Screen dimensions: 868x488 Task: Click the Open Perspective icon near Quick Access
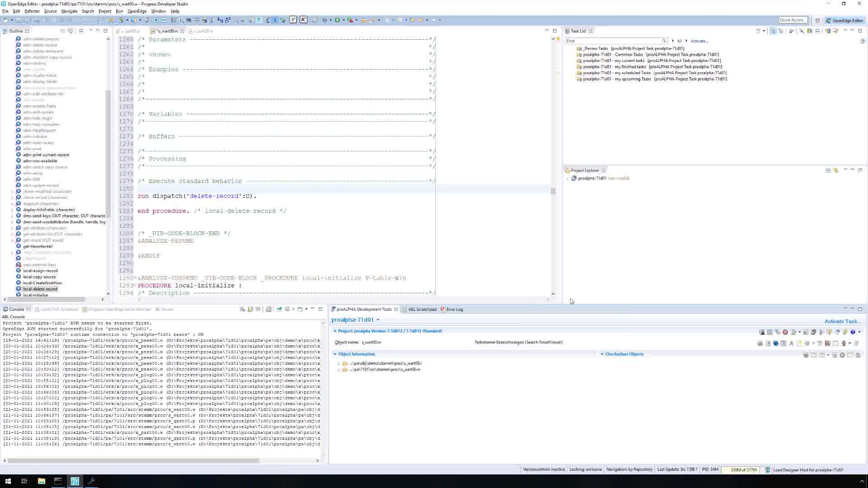[x=817, y=20]
